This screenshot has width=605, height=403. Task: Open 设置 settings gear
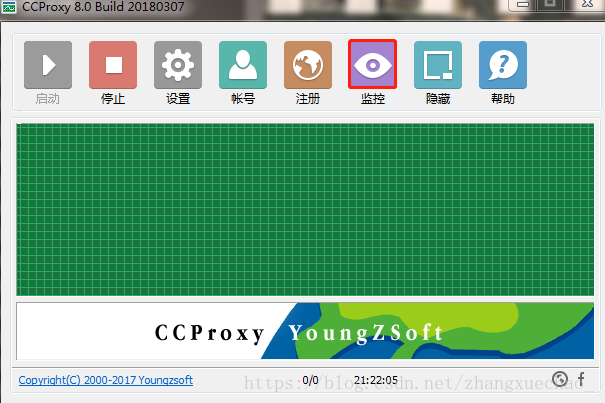pos(178,65)
